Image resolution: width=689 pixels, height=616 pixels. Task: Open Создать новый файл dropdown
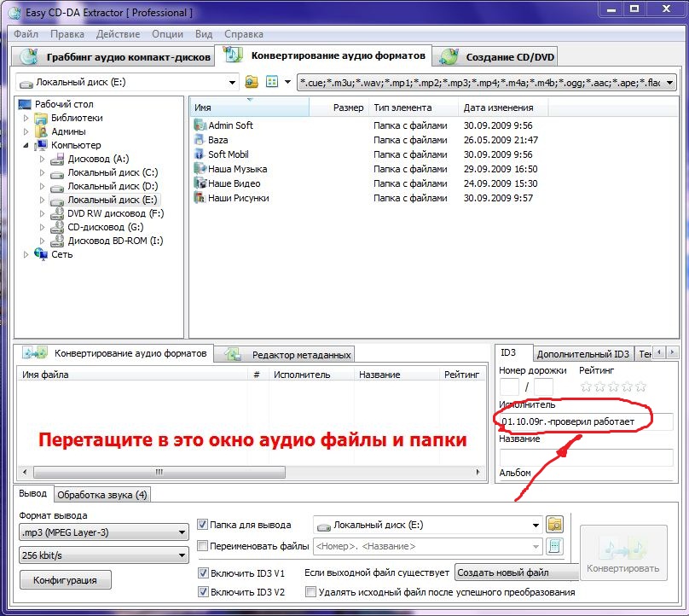pyautogui.click(x=518, y=572)
